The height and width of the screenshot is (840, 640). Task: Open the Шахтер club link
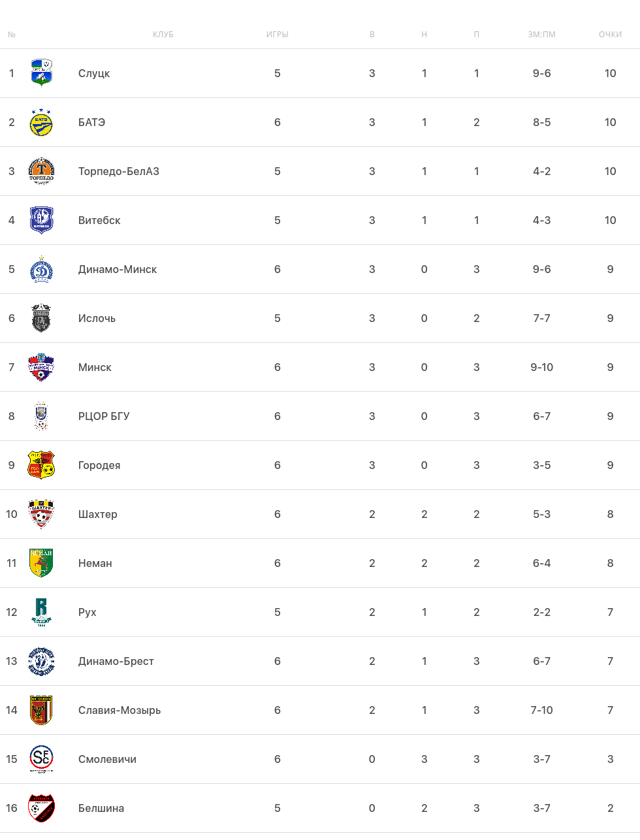click(x=98, y=514)
